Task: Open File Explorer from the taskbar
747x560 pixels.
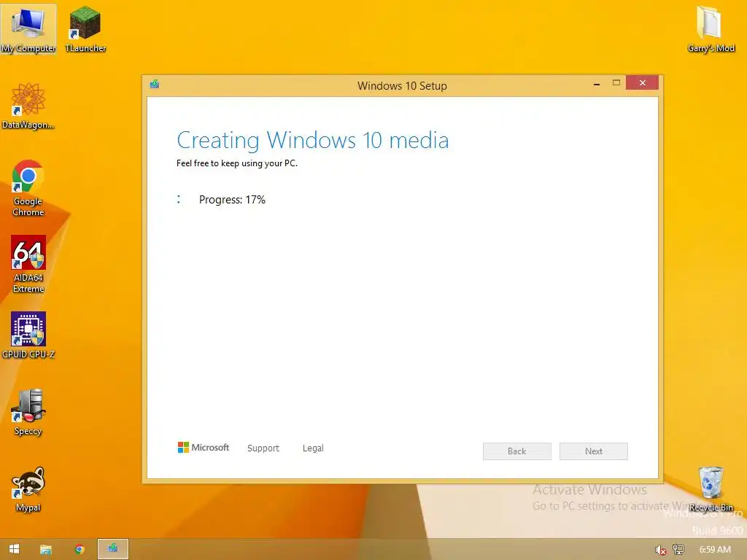Action: 46,550
